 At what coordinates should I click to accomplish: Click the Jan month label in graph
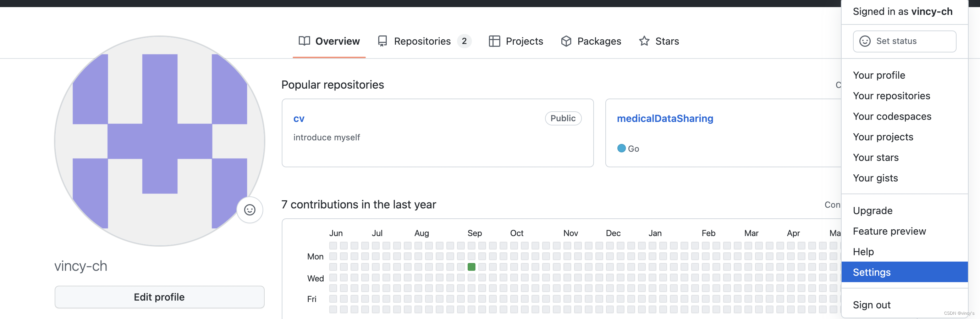655,233
